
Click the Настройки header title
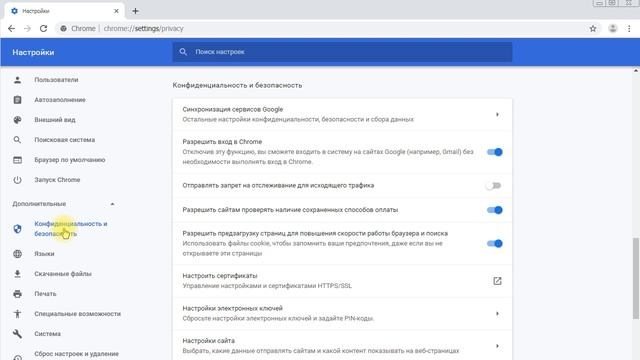33,52
